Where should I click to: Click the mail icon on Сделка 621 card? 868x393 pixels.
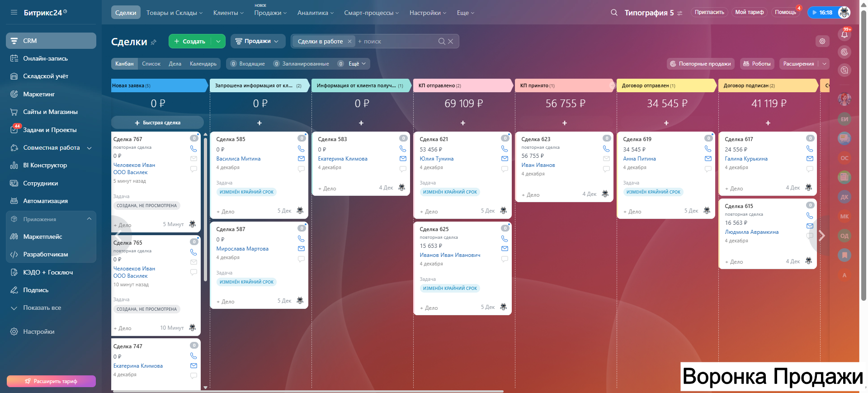(x=505, y=159)
